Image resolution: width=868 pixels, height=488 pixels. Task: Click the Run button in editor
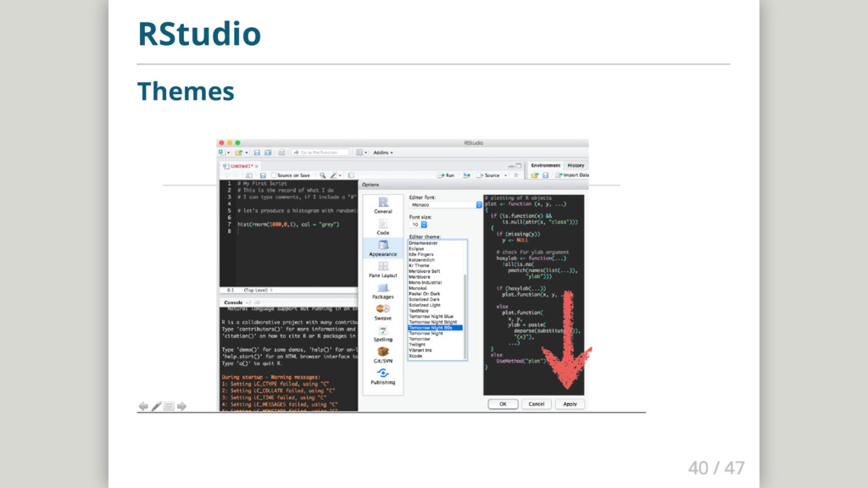coord(446,175)
